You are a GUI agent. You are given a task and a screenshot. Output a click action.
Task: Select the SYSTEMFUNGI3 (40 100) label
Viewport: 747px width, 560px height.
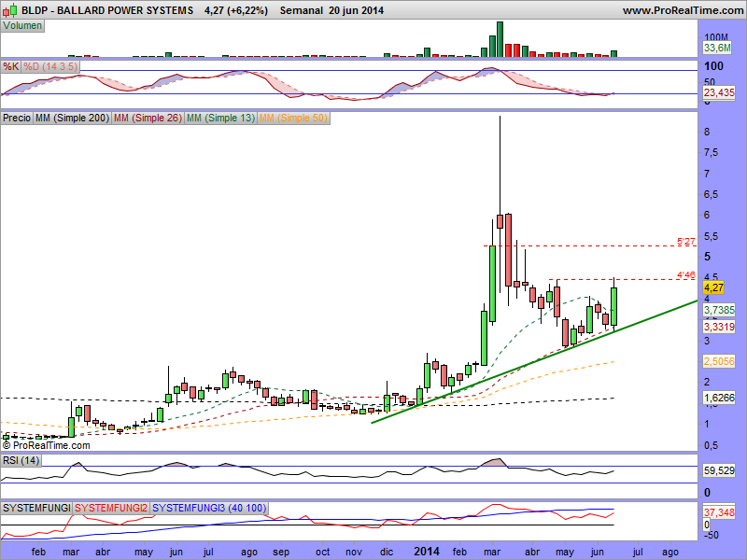(x=209, y=508)
